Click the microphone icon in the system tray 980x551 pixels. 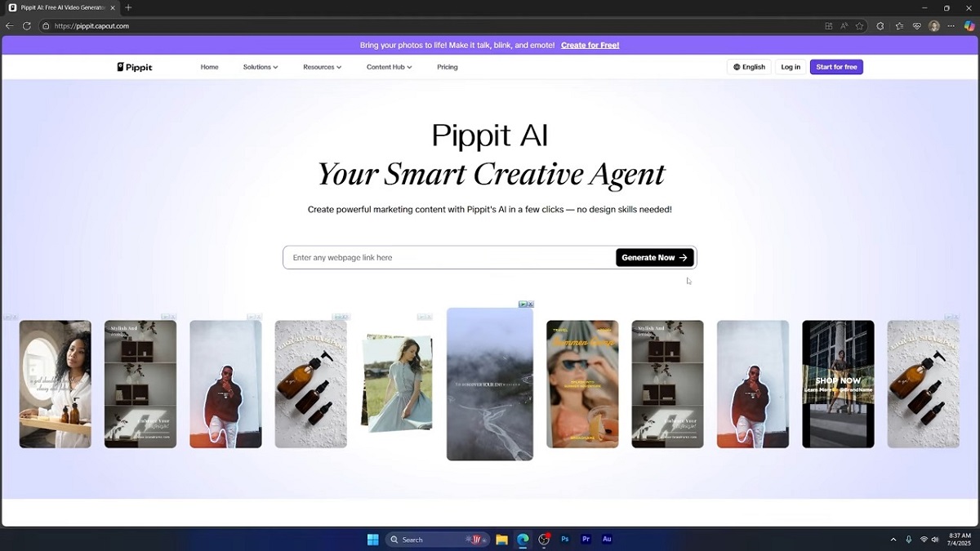click(x=909, y=540)
